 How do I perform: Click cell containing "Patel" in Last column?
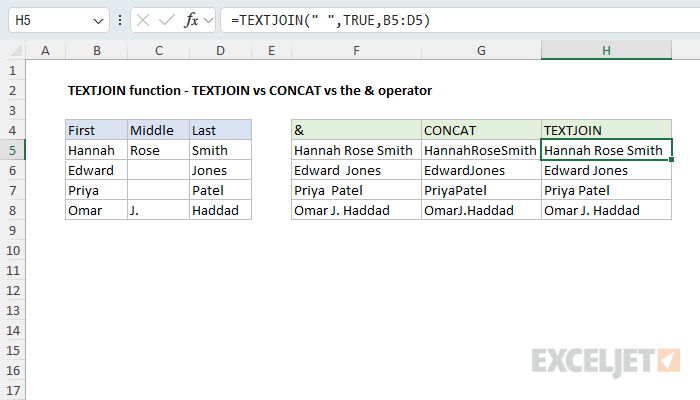(221, 190)
